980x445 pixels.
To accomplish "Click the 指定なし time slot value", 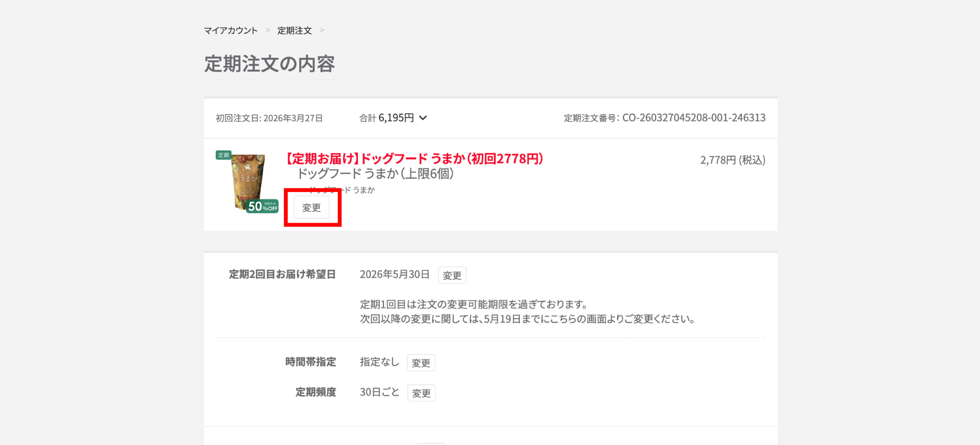I will (x=379, y=362).
